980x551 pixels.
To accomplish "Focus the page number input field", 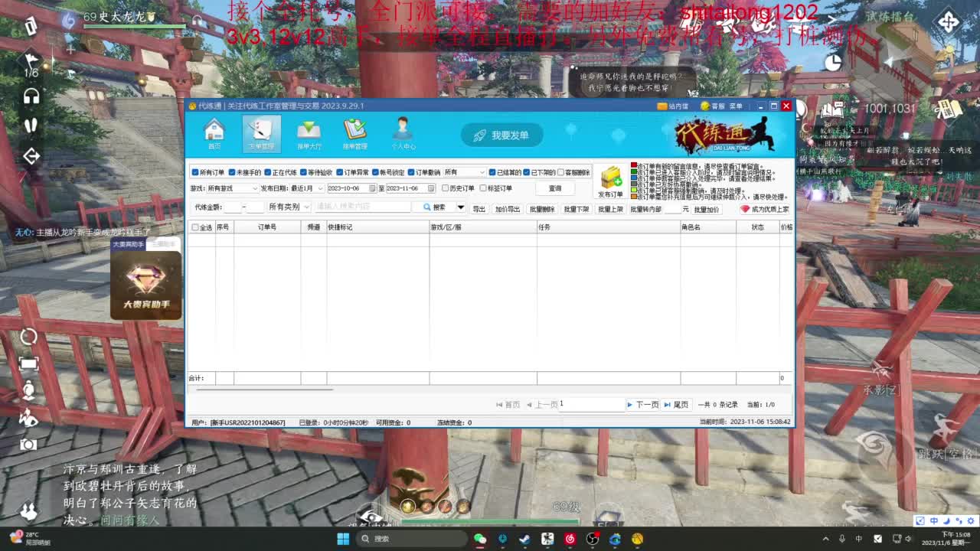I will (592, 404).
